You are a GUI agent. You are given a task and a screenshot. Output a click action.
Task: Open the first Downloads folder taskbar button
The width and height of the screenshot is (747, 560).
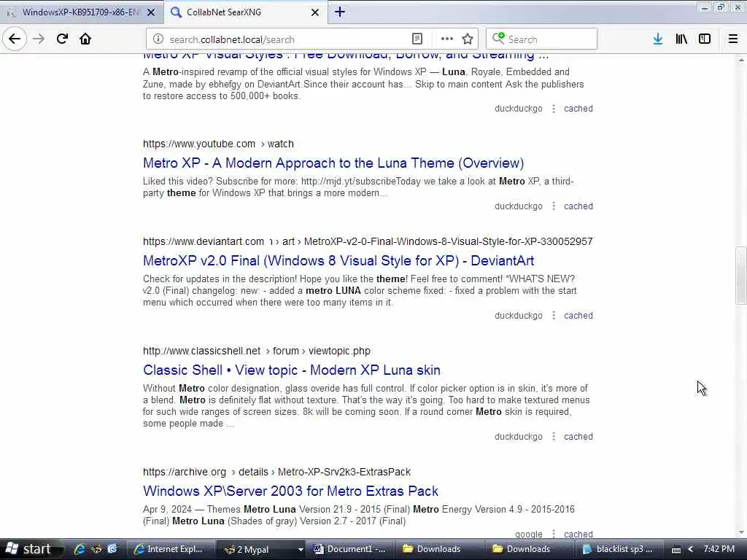pos(438,549)
